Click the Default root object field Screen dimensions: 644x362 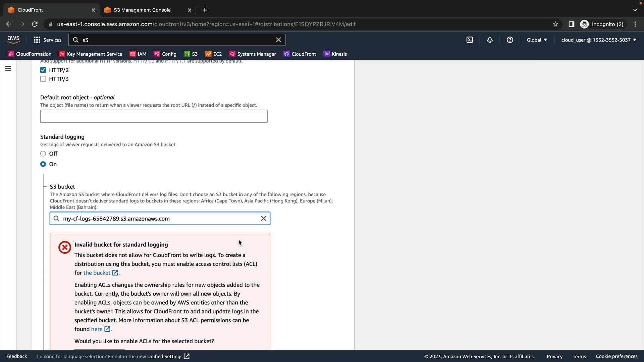coord(154,116)
